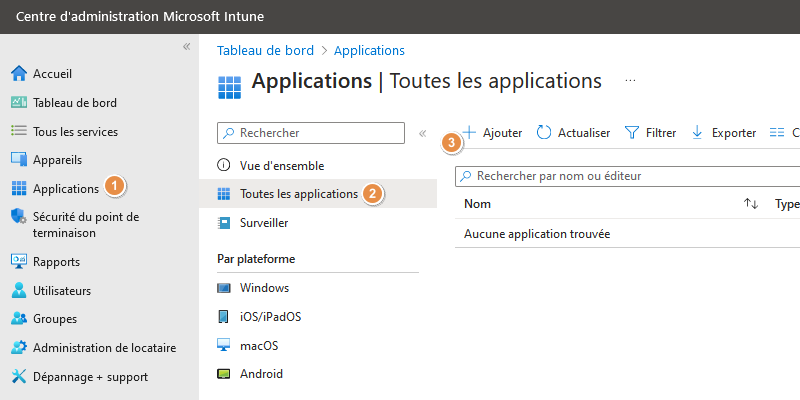Screen dimensions: 800x400
Task: Click the Actualiser refresh arrow icon
Action: click(544, 133)
